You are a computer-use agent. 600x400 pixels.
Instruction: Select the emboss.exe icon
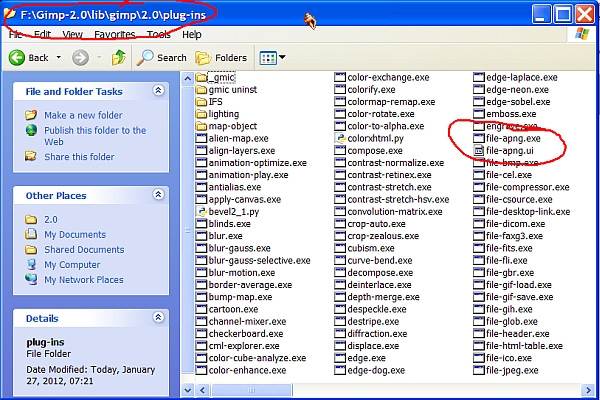coord(479,114)
